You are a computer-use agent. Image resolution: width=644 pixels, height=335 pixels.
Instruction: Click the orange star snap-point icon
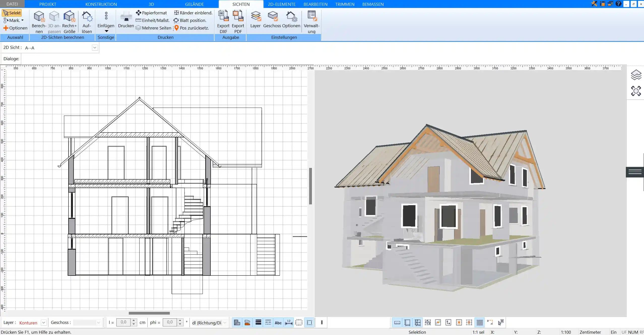pyautogui.click(x=459, y=322)
